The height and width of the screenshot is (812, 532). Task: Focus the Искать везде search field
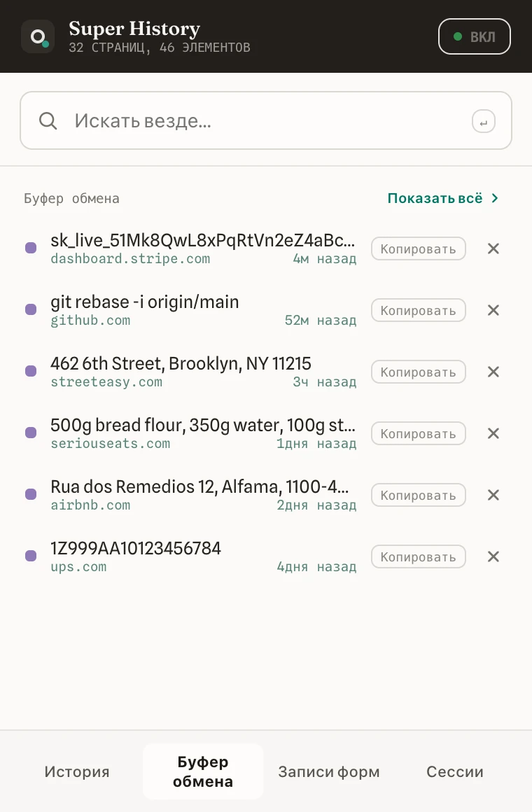pyautogui.click(x=266, y=120)
